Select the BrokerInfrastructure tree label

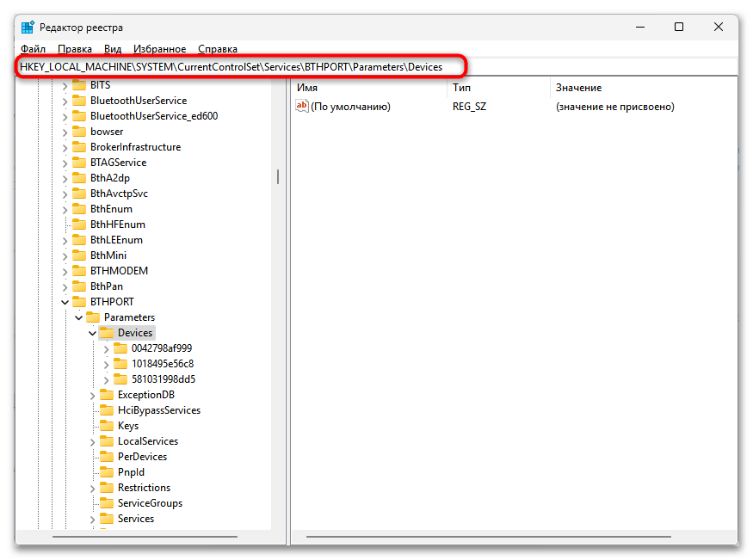point(135,147)
